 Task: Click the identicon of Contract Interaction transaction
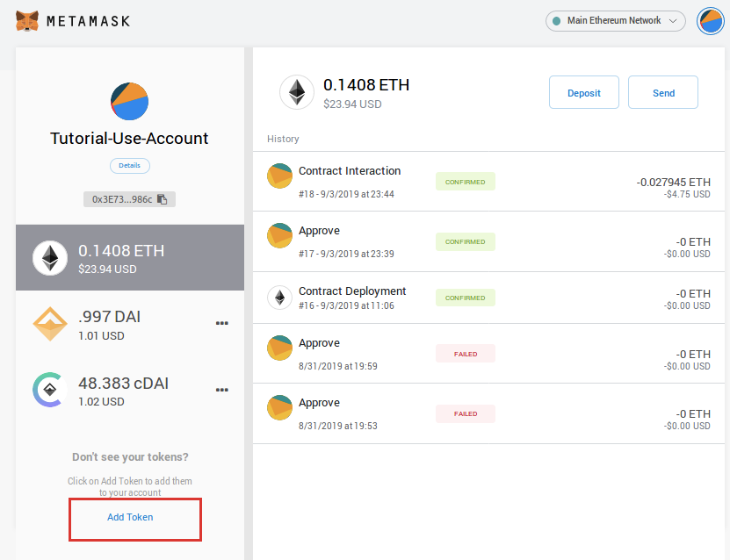pos(280,176)
